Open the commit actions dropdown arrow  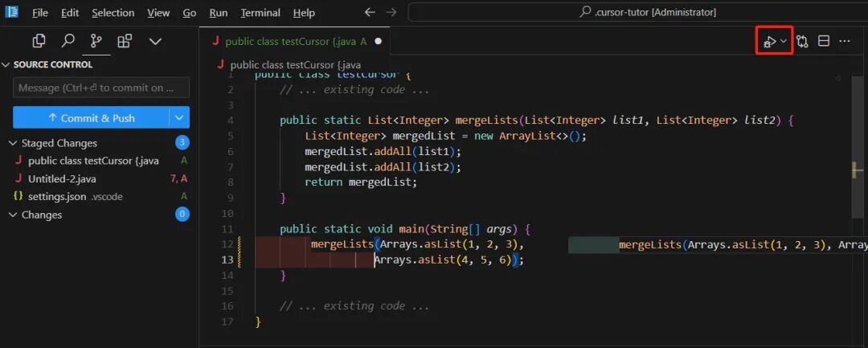(x=178, y=118)
